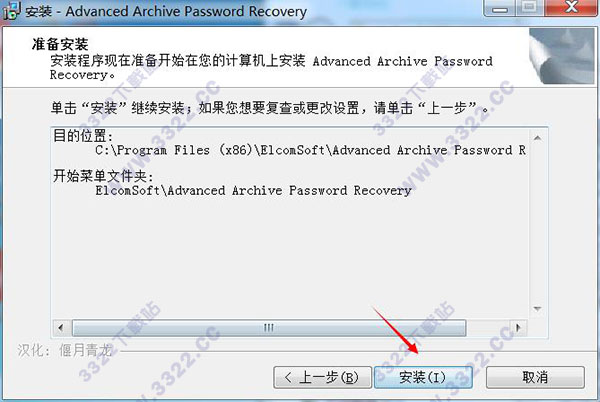Viewport: 600px width, 402px height.
Task: Click the 准备安装 heading text
Action: point(60,44)
